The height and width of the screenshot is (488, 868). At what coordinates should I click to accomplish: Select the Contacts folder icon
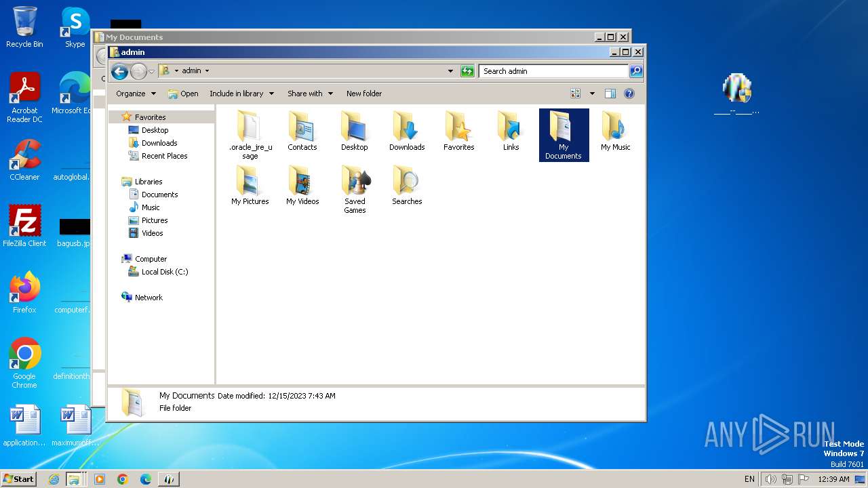[x=302, y=131]
